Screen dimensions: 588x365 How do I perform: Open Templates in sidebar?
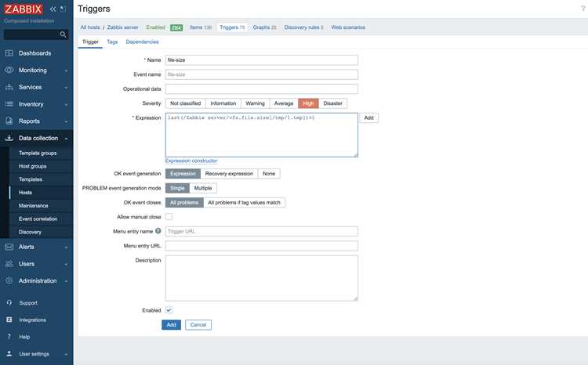click(31, 179)
